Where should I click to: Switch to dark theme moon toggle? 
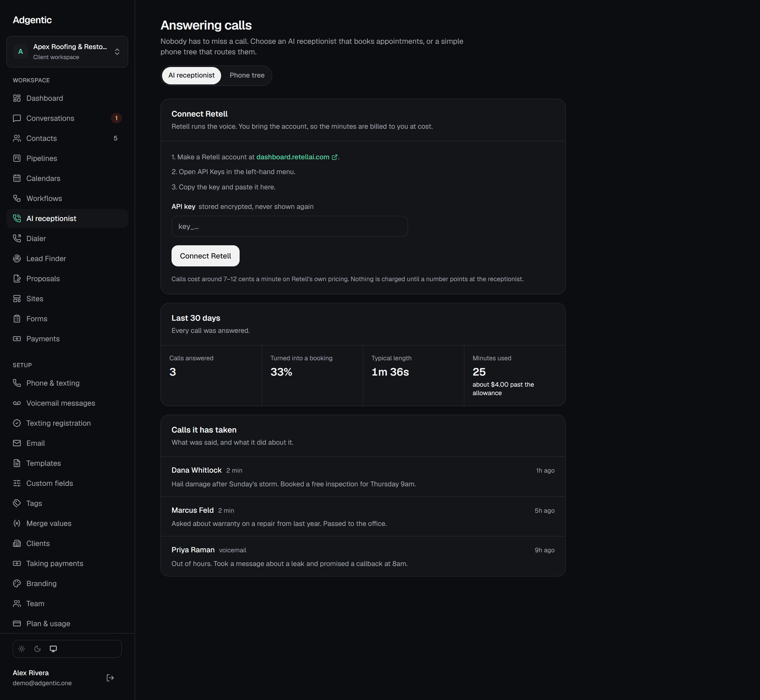[x=37, y=649]
